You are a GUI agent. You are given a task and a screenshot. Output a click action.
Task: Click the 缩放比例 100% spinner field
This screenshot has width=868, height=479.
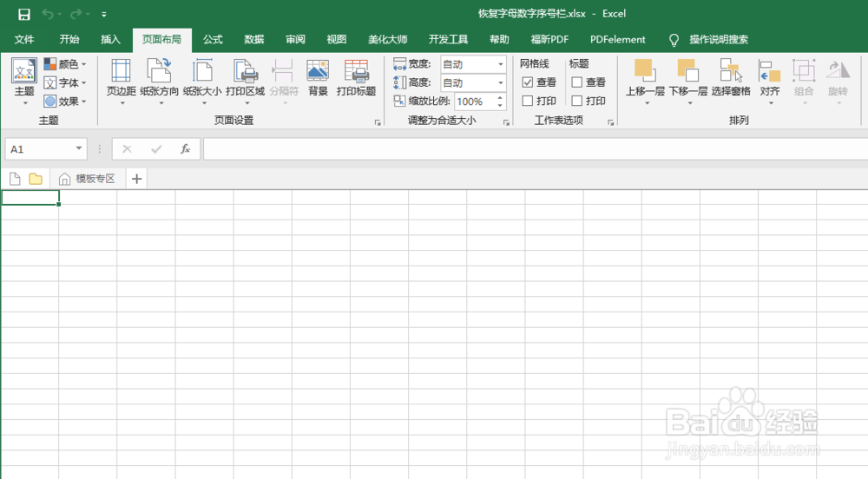pos(480,102)
